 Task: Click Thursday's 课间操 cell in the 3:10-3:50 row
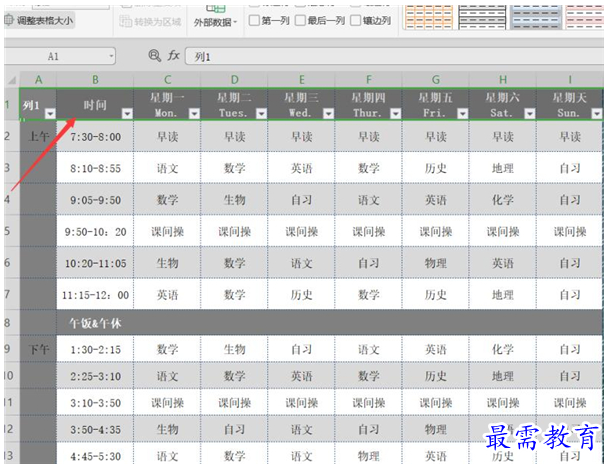(369, 402)
